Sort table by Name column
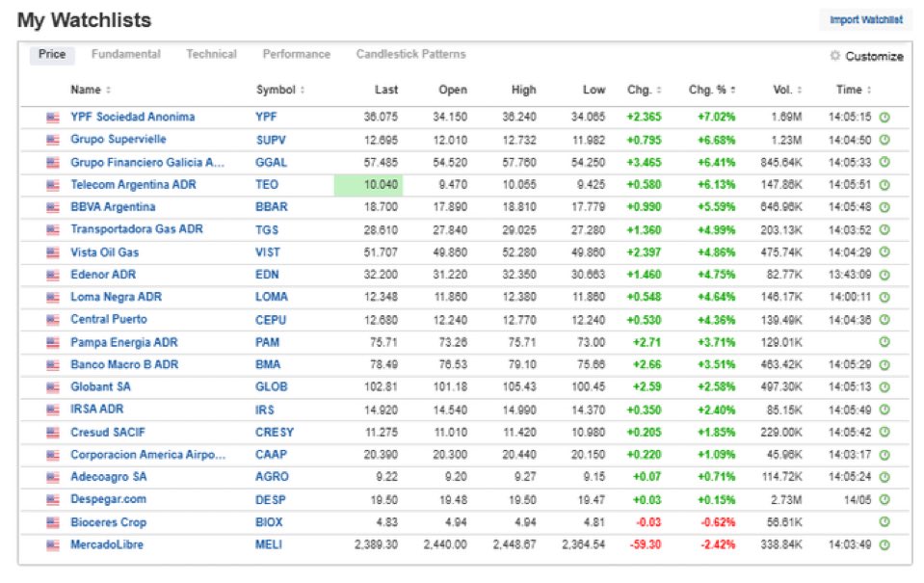The height and width of the screenshot is (583, 924). point(91,90)
